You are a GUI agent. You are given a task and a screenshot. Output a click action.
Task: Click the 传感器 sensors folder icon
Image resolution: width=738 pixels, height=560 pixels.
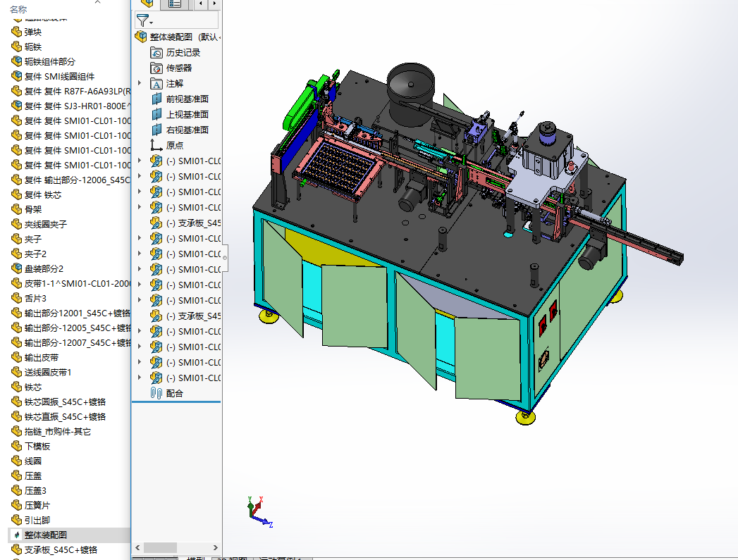[x=156, y=68]
